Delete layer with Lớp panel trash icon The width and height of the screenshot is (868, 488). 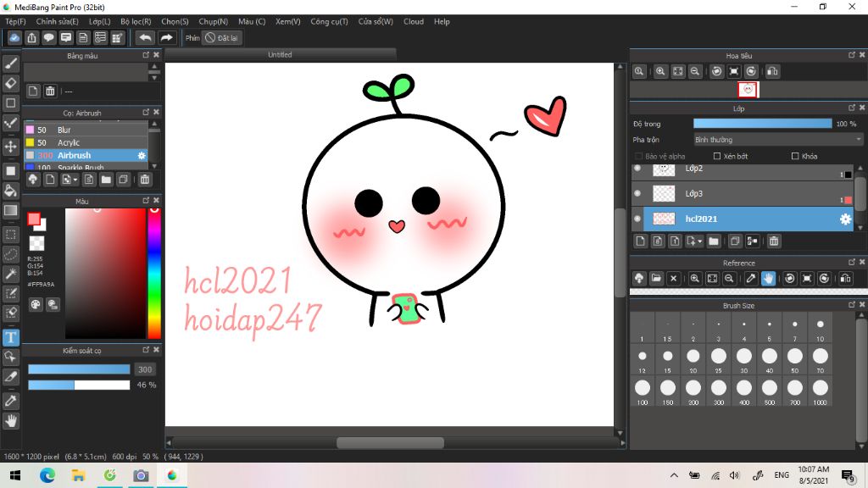point(773,241)
